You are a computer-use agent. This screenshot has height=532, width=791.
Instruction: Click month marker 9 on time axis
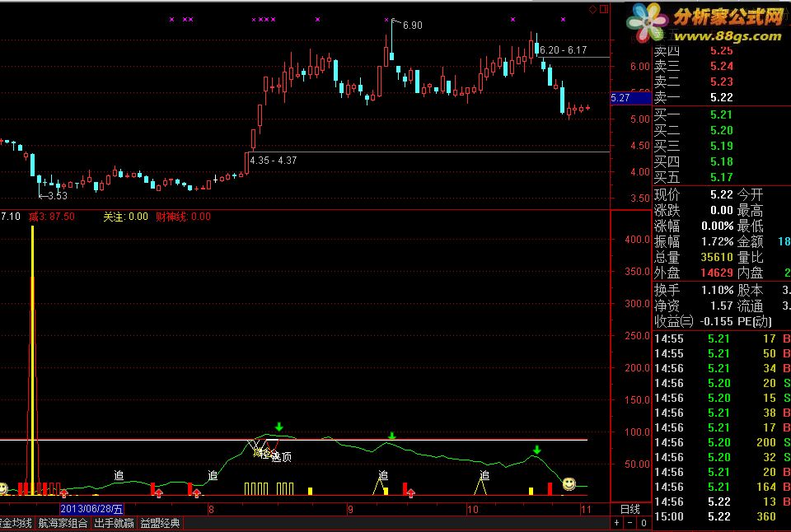350,509
